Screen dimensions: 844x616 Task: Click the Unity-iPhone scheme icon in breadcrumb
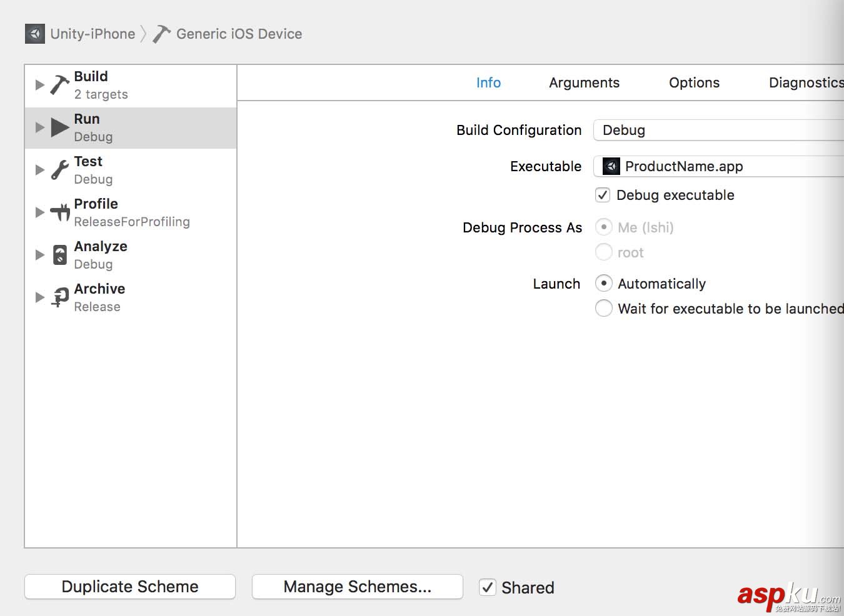[35, 34]
